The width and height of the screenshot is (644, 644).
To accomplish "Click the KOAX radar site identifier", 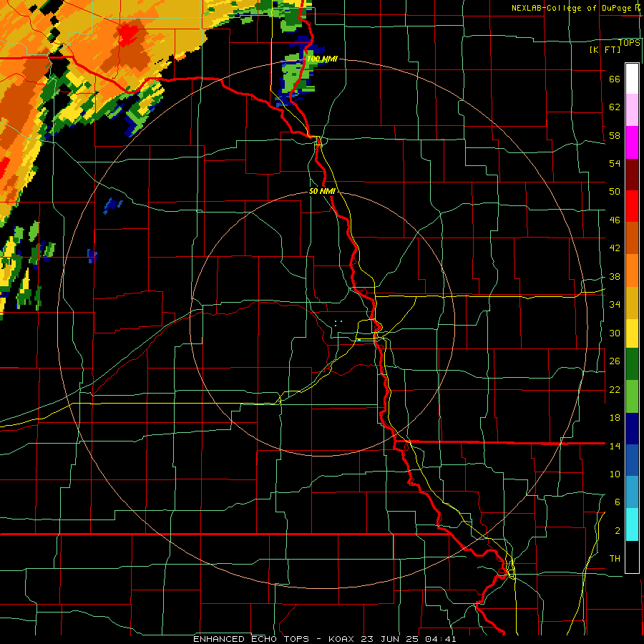I will 341,639.
